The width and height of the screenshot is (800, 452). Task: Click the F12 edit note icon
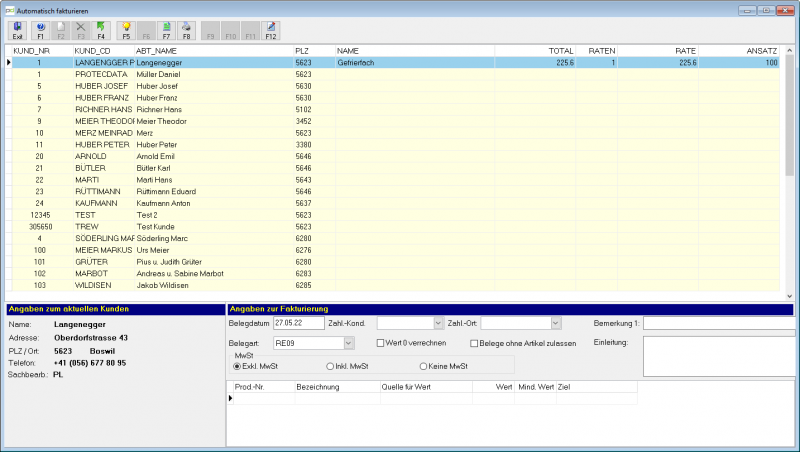(271, 31)
